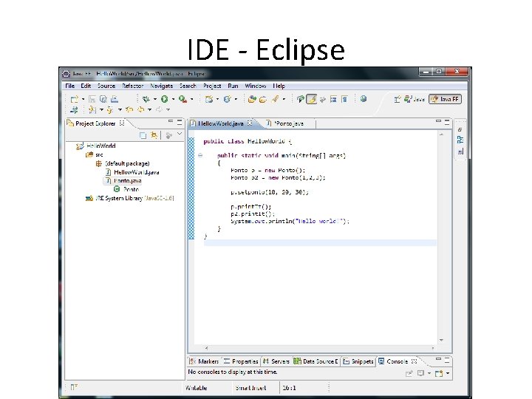Screen dimensions: 532x399
Task: Click the Open Task folder icon
Action: [263, 99]
